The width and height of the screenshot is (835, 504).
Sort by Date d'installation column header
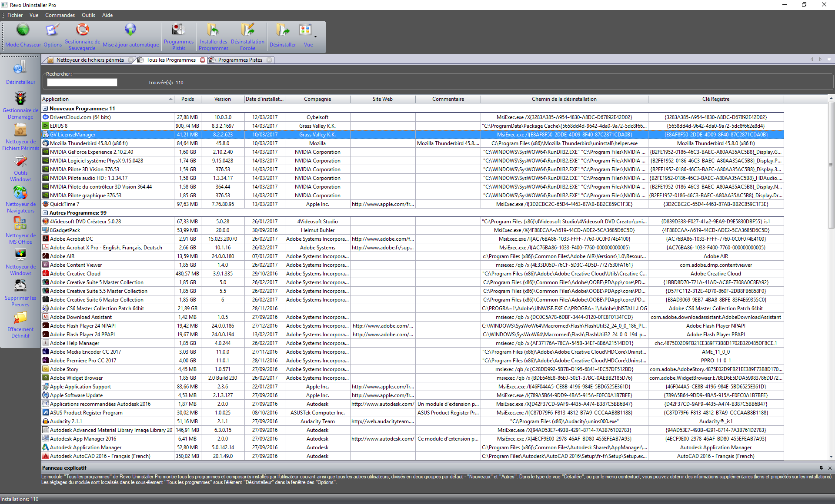(264, 99)
